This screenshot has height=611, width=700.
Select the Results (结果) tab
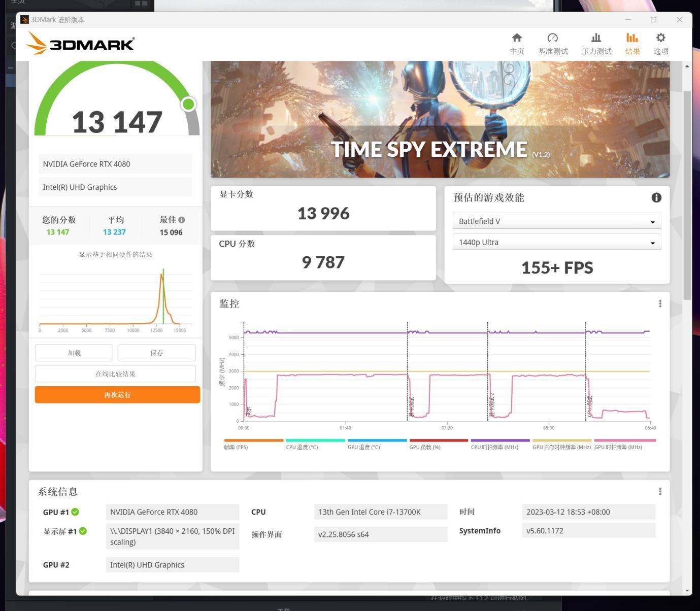(632, 44)
